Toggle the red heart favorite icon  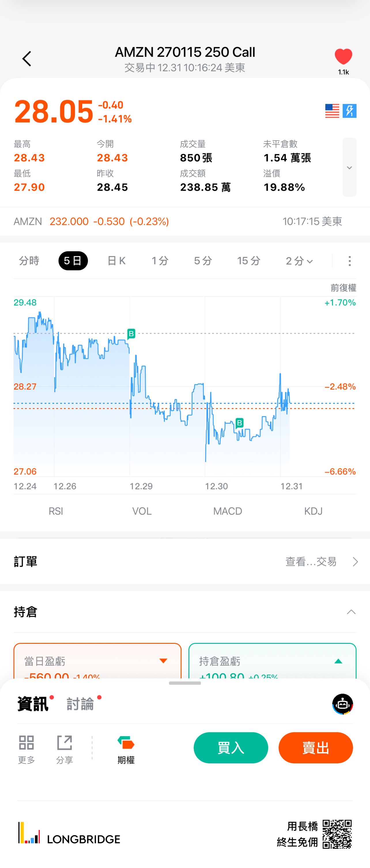pos(343,56)
